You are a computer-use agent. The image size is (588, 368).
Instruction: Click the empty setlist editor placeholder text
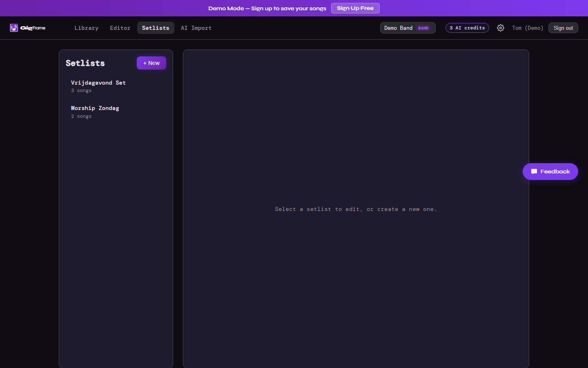[356, 209]
